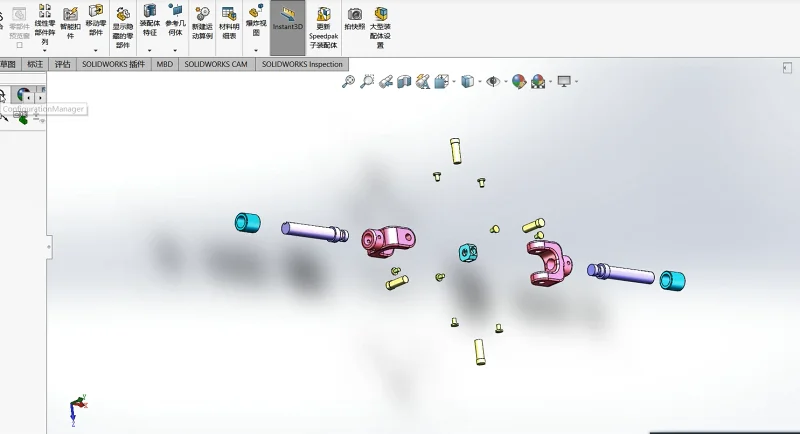Screen dimensions: 800x434
Task: Click Hide/Show Items eye icon
Action: [493, 81]
